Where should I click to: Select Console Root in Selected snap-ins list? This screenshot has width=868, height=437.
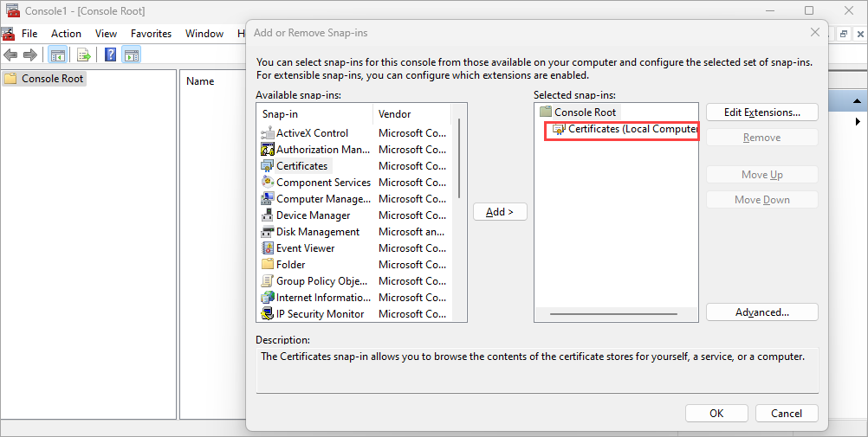tap(585, 112)
